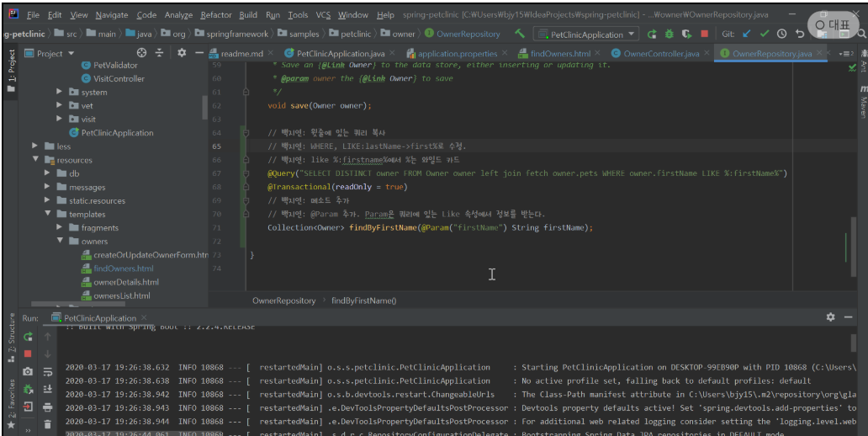Click OwnerRepository editor breadcrumb
This screenshot has height=436, width=868.
click(284, 300)
